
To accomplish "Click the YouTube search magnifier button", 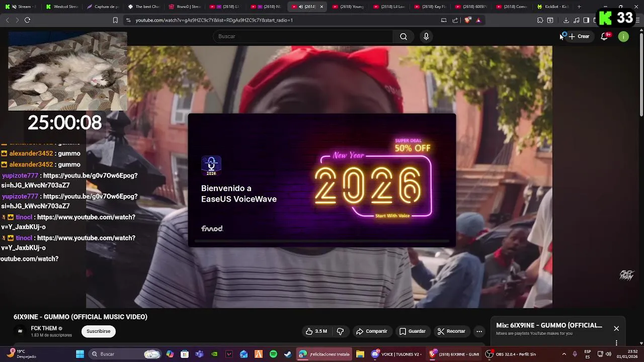I will (x=403, y=36).
